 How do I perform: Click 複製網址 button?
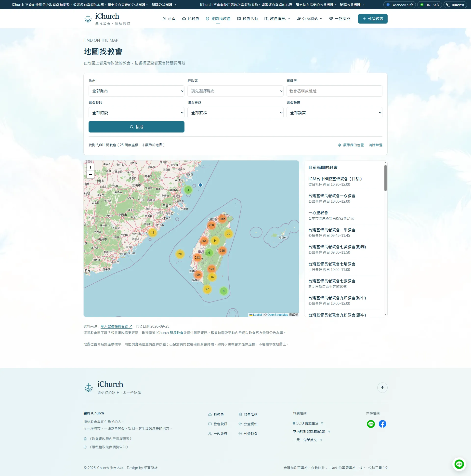[x=455, y=5]
